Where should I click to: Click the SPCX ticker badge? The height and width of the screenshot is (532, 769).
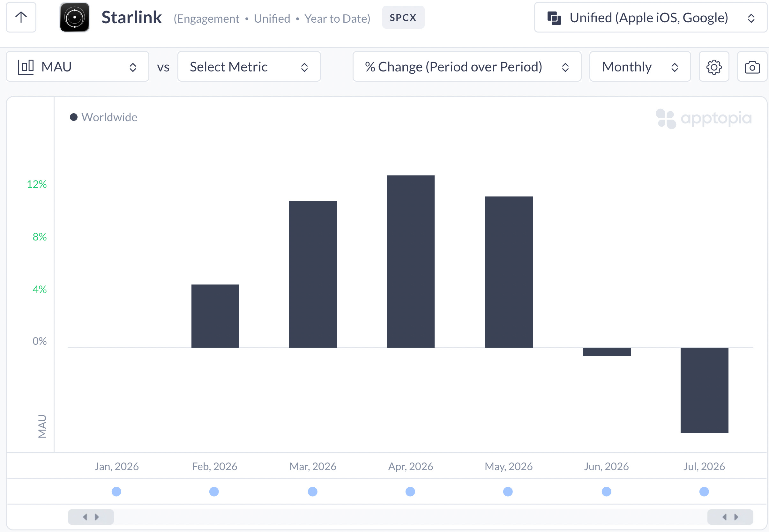[x=403, y=17]
